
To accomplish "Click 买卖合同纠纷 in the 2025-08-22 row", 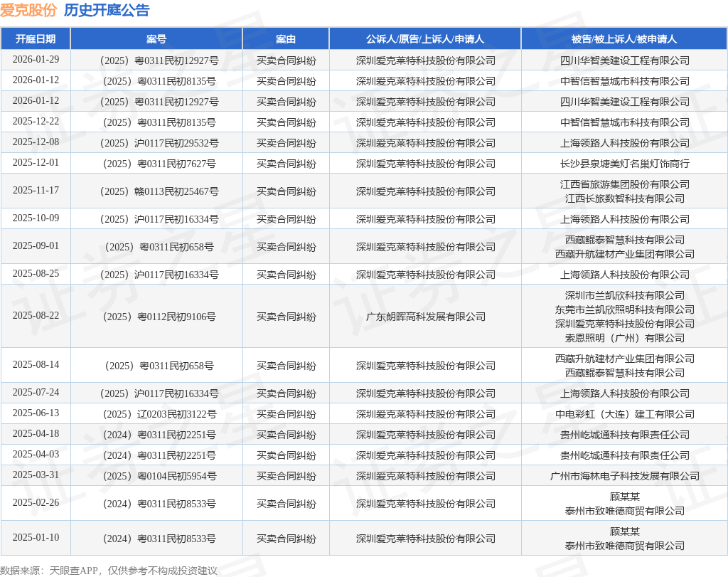I will 286,317.
